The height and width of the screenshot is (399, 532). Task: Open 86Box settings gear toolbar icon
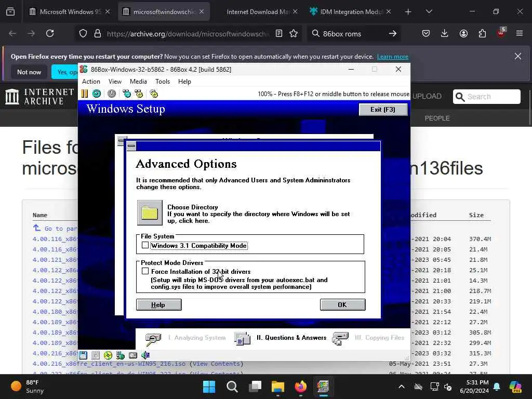154,94
